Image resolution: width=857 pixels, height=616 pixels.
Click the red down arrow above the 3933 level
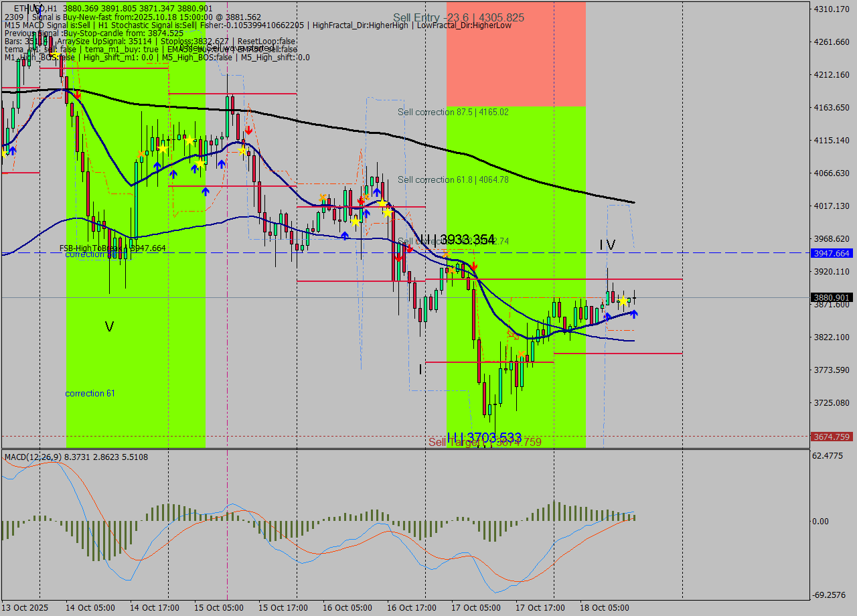coord(473,267)
